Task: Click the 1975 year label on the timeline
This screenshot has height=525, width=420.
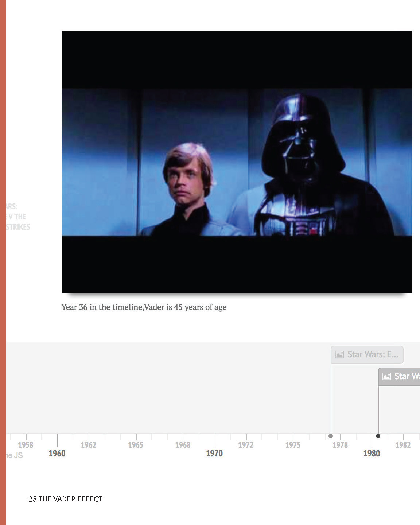Action: point(293,445)
